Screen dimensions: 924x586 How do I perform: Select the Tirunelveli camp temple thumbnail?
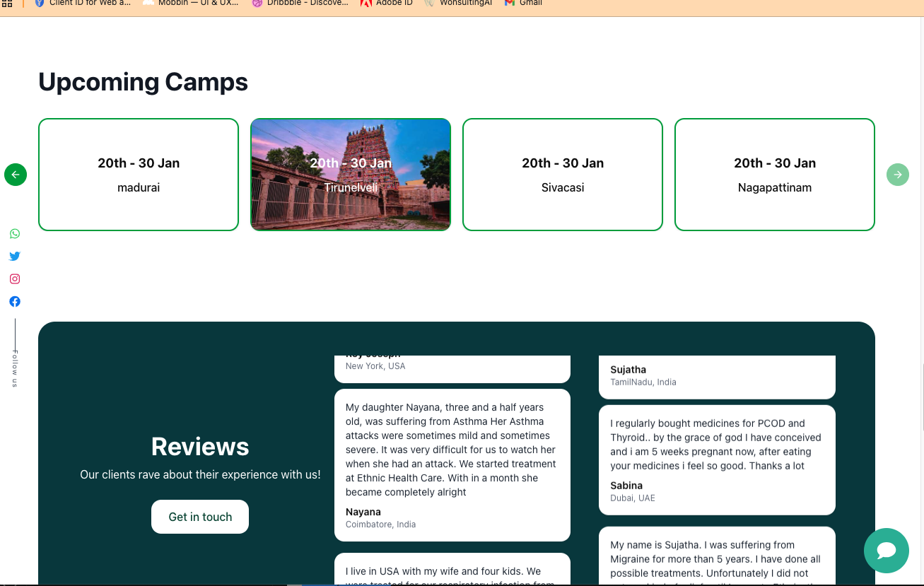click(x=351, y=175)
